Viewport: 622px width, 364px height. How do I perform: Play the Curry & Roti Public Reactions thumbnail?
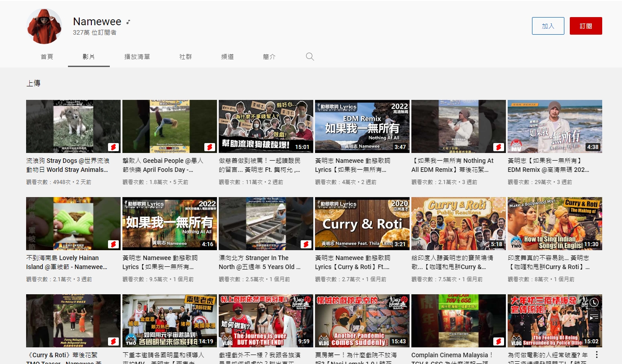click(x=459, y=224)
